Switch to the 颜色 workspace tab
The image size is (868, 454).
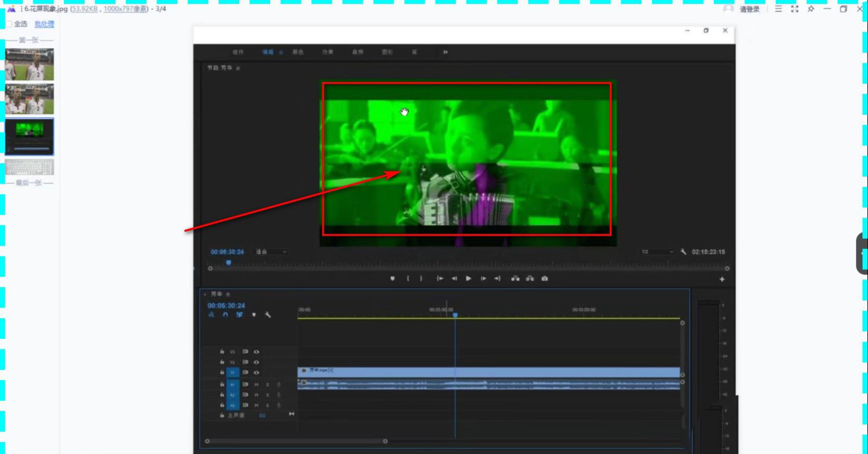(298, 52)
